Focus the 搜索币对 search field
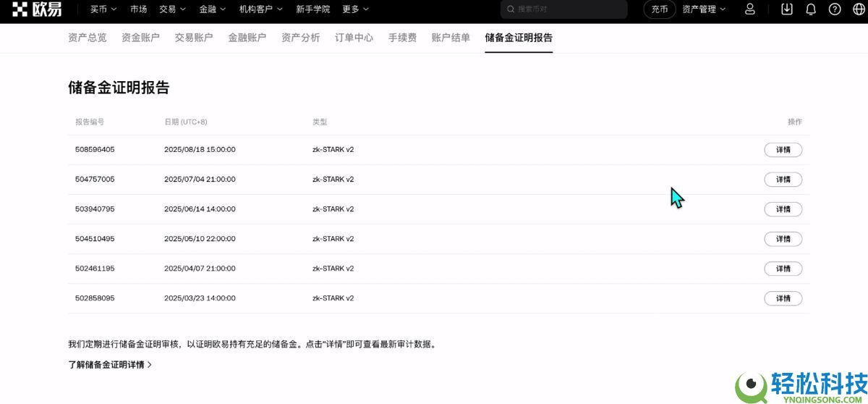 click(563, 9)
